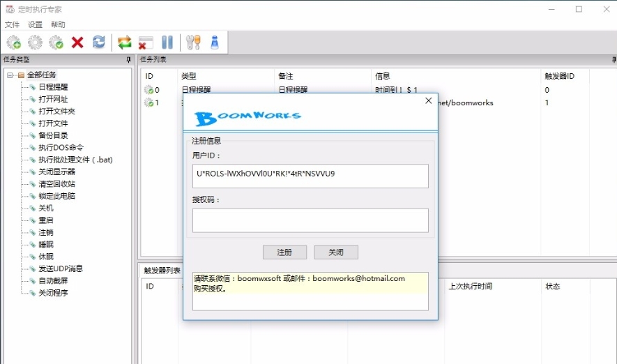Click the tag icon beside 关机

[x=33, y=208]
